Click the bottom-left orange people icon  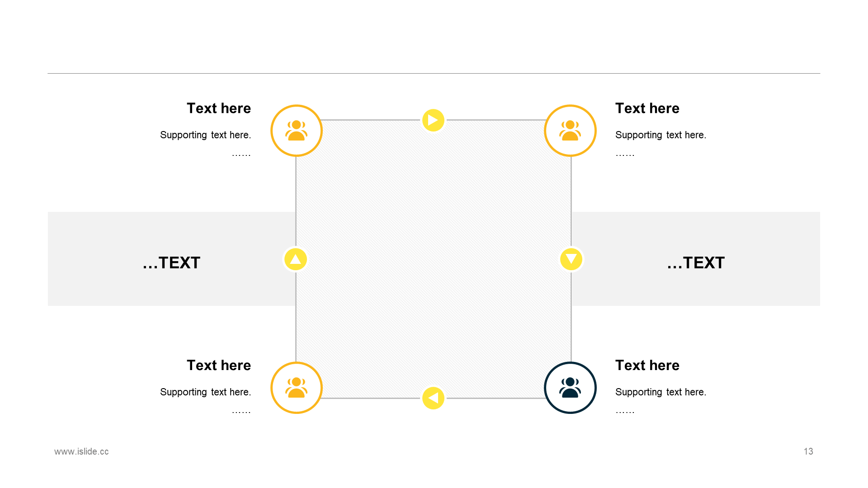coord(296,388)
